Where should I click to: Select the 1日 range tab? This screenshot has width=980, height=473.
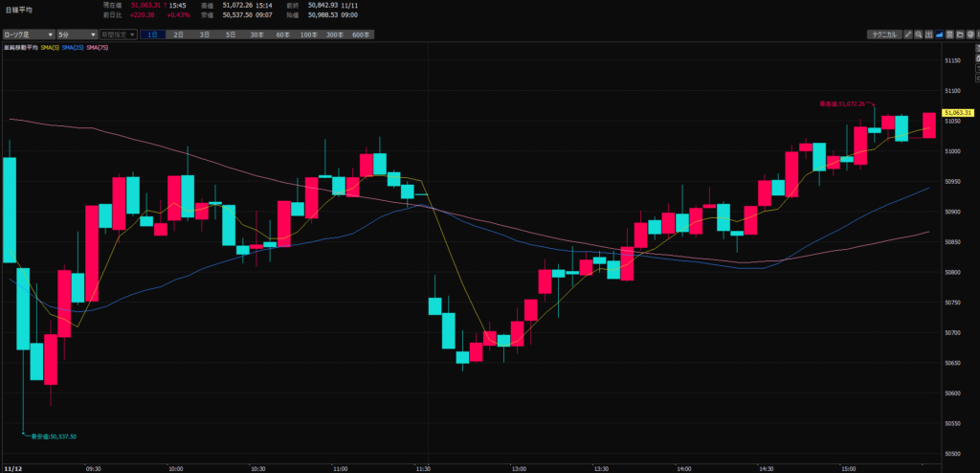coord(153,34)
